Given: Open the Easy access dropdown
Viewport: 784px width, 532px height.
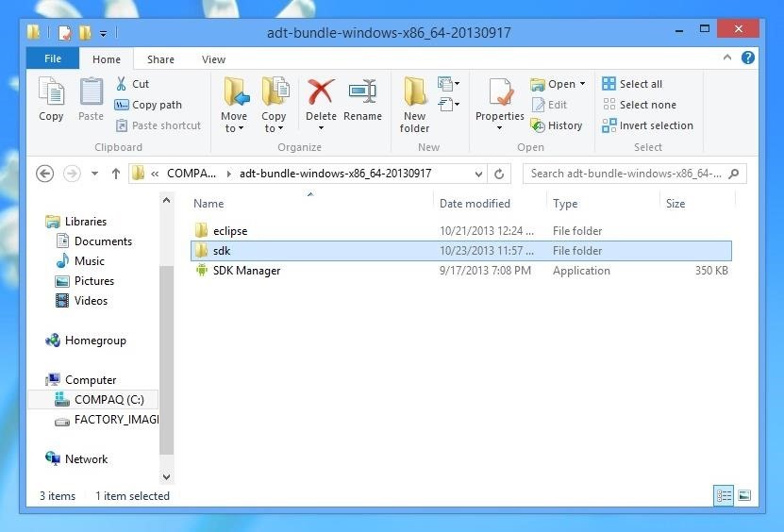Looking at the screenshot, I should click(448, 105).
